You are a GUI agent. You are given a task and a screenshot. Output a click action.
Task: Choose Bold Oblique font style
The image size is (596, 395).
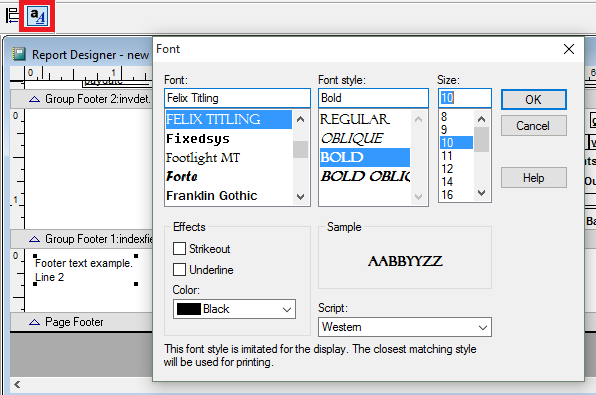365,176
